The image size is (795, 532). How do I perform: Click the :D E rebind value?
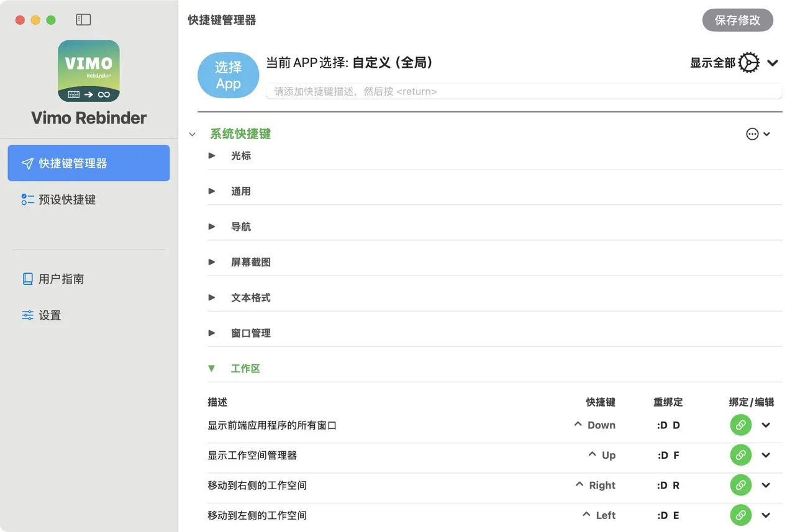click(668, 515)
